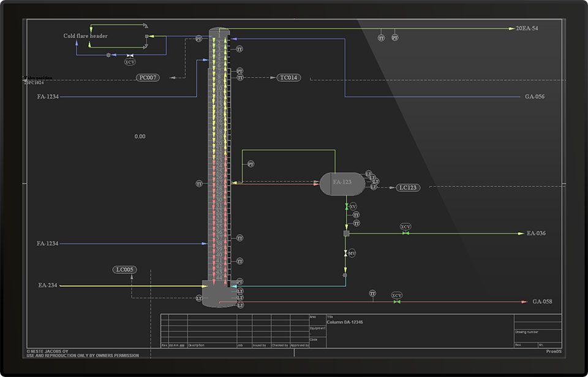Select the TT transmitter on GA-058 line
Screen dimensions: 588x377
click(372, 294)
